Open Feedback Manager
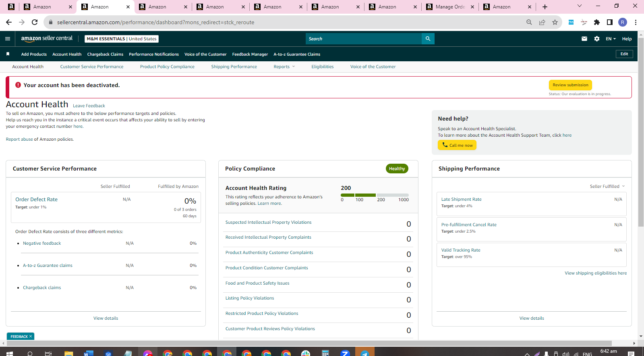644x356 pixels. [x=250, y=54]
